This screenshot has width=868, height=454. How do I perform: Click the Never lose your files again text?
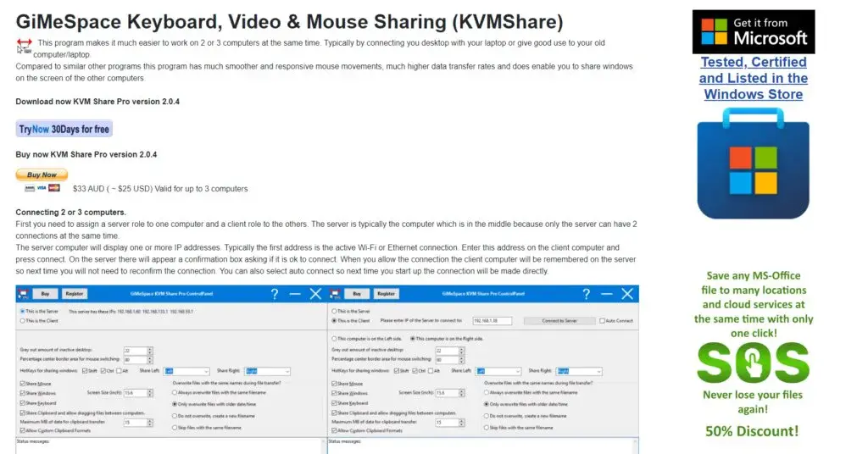753,402
